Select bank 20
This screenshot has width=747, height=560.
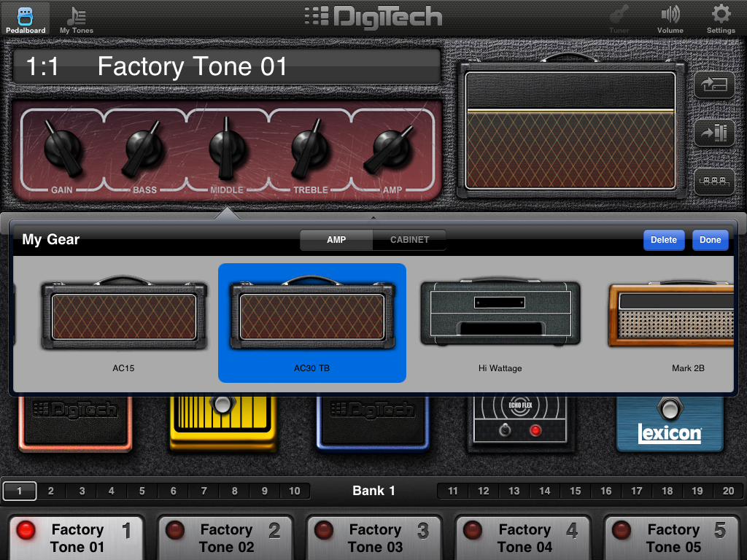[729, 491]
